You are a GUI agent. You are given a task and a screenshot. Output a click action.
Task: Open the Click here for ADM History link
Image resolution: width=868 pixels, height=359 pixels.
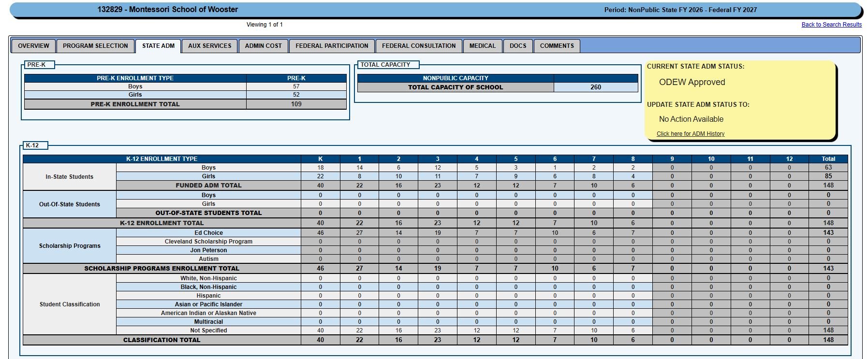(x=690, y=134)
